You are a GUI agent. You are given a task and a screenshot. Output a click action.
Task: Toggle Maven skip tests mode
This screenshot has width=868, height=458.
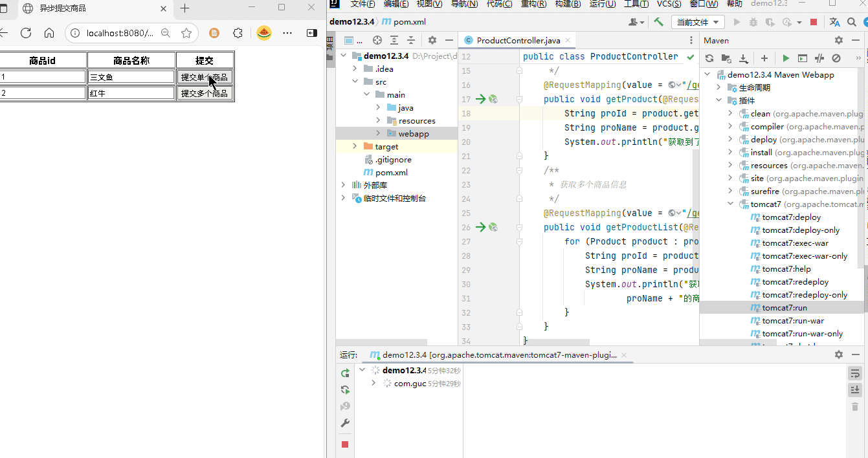[x=836, y=58]
